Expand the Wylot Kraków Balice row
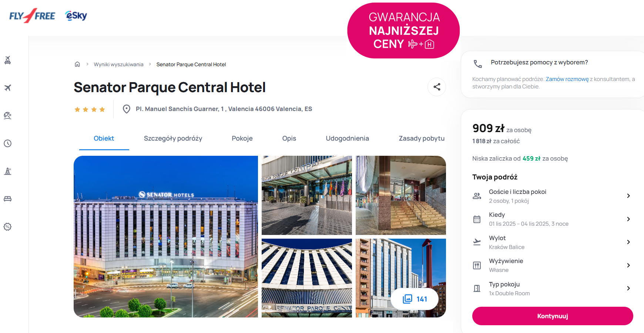The height and width of the screenshot is (333, 644). click(552, 242)
